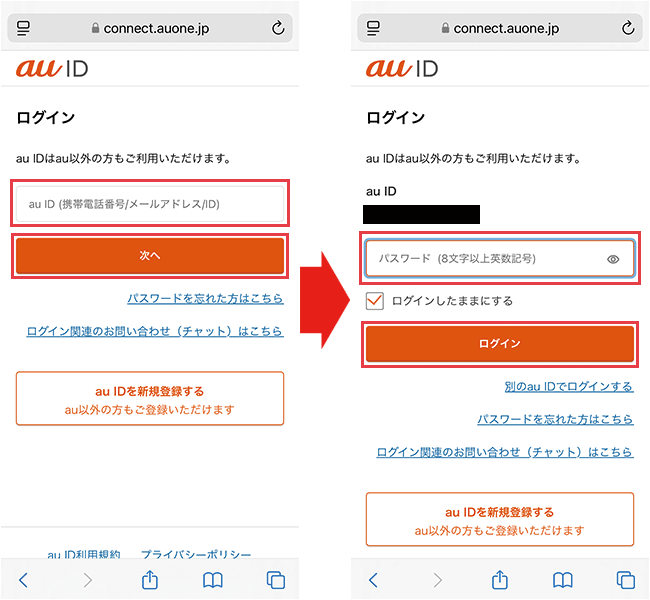The width and height of the screenshot is (650, 600).
Task: Tap the address bar on left screen
Action: 150,28
